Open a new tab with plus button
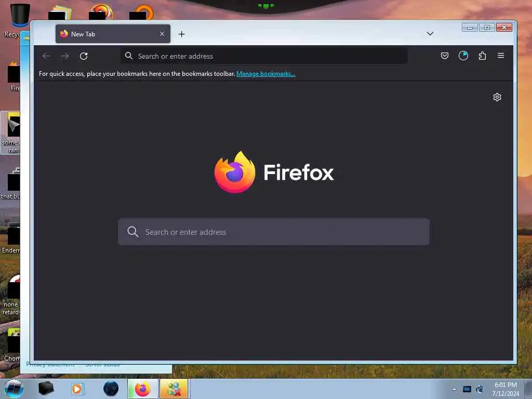The height and width of the screenshot is (399, 532). coord(181,34)
